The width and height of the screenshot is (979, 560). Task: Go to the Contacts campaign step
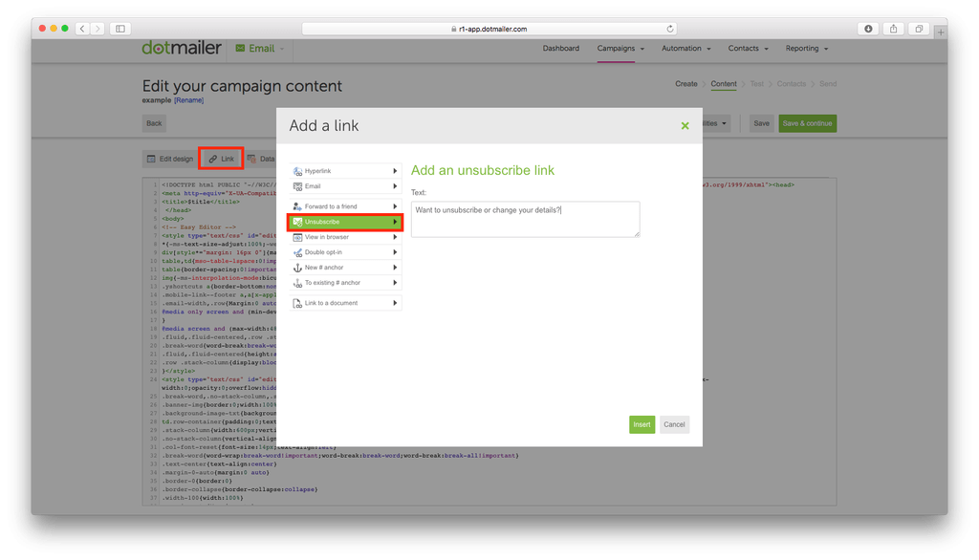[791, 84]
